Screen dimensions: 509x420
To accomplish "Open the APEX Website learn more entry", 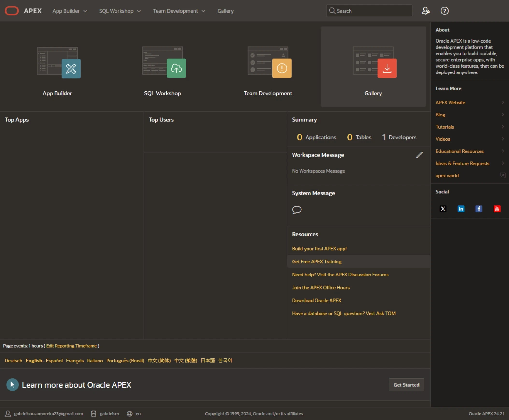I will click(450, 102).
